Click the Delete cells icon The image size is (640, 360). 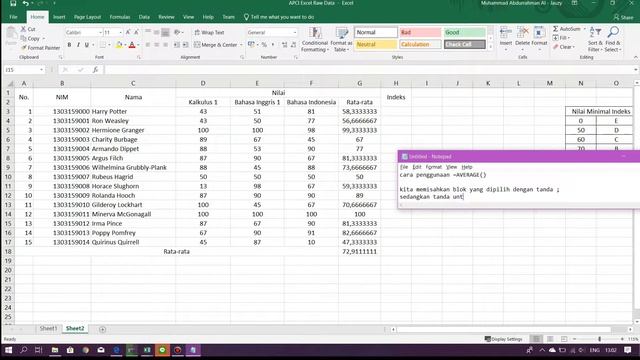coord(522,32)
